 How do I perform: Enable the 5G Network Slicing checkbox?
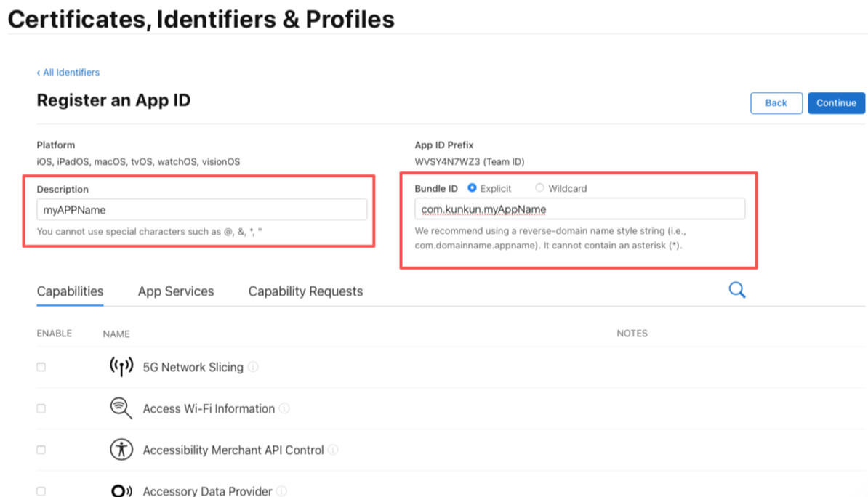point(41,367)
